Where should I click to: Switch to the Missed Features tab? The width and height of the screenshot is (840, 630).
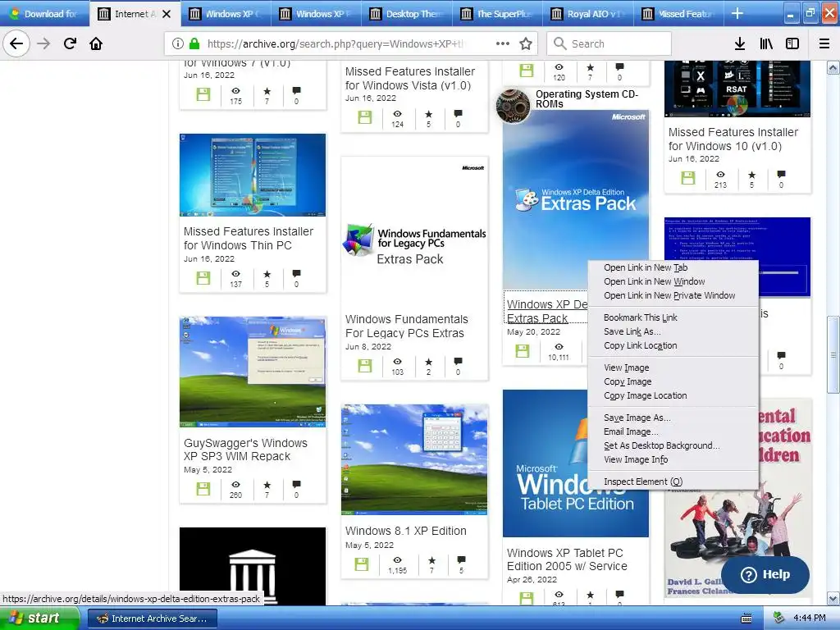coord(678,13)
